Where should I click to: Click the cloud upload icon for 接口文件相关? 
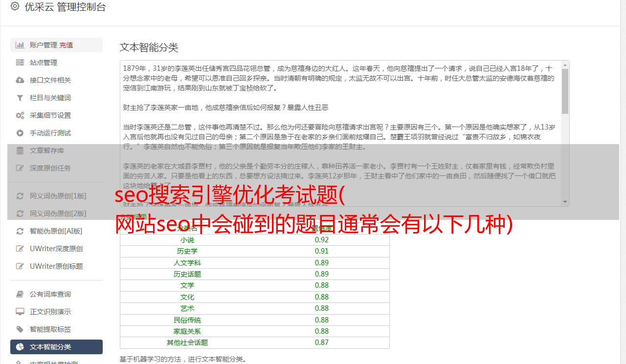click(x=20, y=80)
